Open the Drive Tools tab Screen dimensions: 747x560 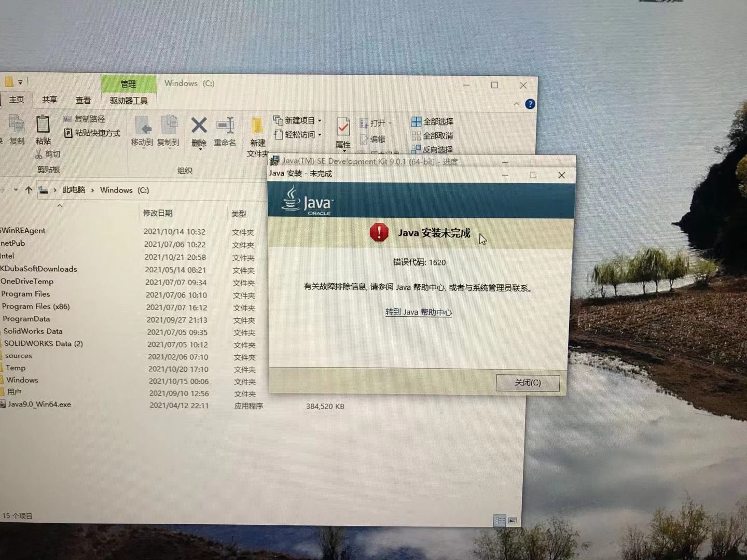[x=128, y=101]
